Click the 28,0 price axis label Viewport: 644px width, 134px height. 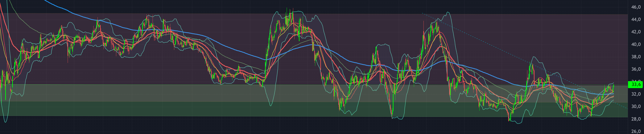click(x=636, y=119)
